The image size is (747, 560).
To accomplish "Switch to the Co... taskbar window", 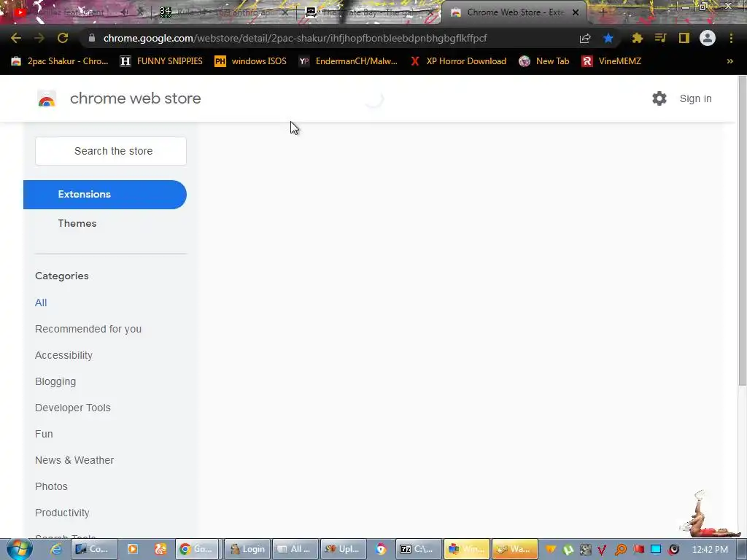I will click(x=93, y=549).
